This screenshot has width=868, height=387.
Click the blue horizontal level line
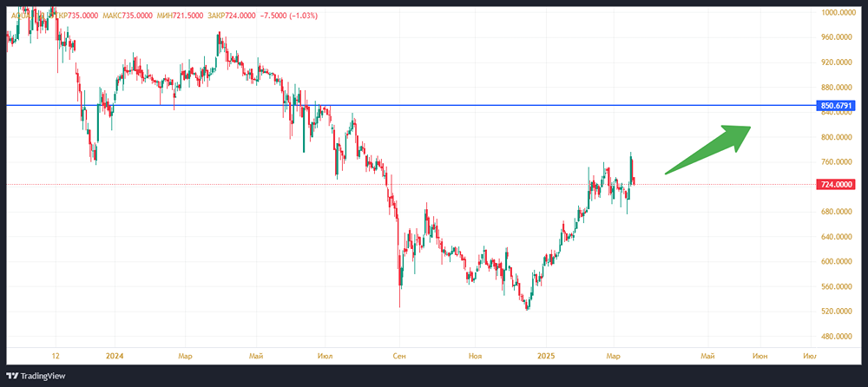click(x=410, y=105)
